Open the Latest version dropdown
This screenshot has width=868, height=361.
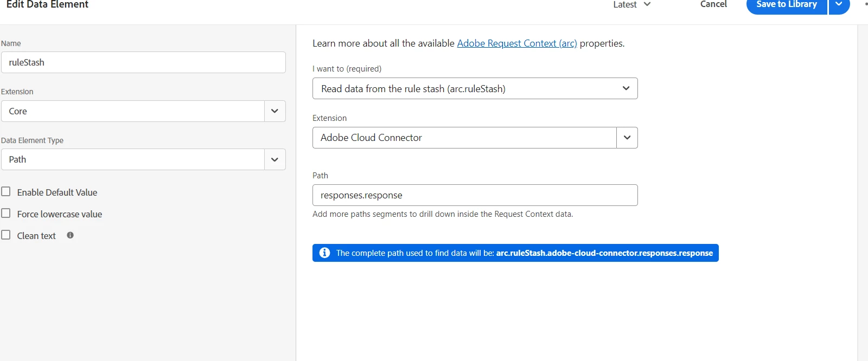click(x=631, y=5)
